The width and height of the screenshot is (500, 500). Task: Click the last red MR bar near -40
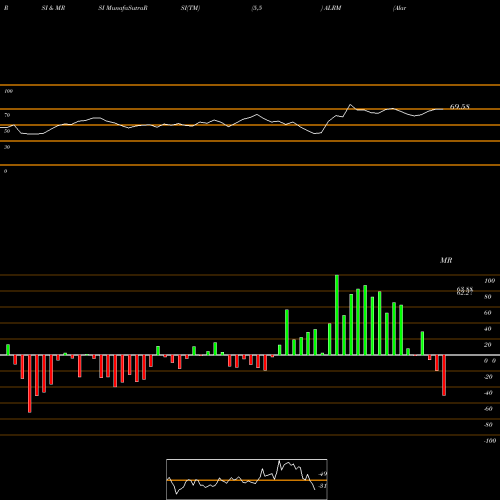pyautogui.click(x=444, y=375)
